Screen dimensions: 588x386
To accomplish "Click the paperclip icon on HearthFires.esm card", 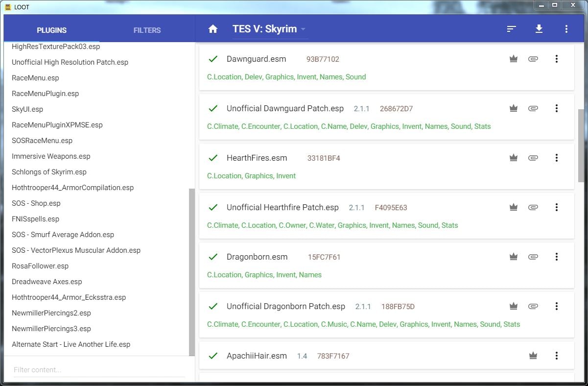I will click(533, 158).
